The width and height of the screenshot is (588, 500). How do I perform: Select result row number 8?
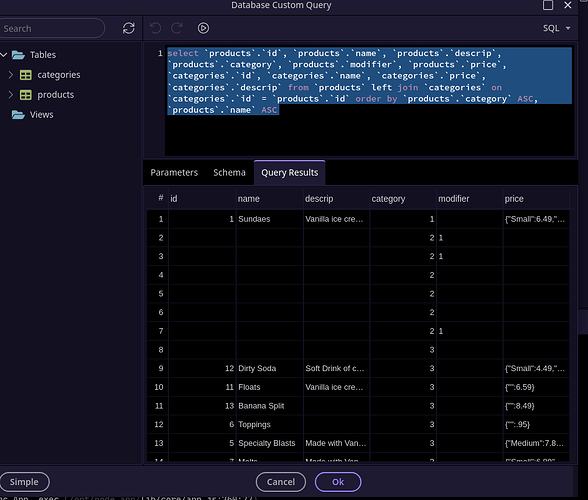pos(158,350)
